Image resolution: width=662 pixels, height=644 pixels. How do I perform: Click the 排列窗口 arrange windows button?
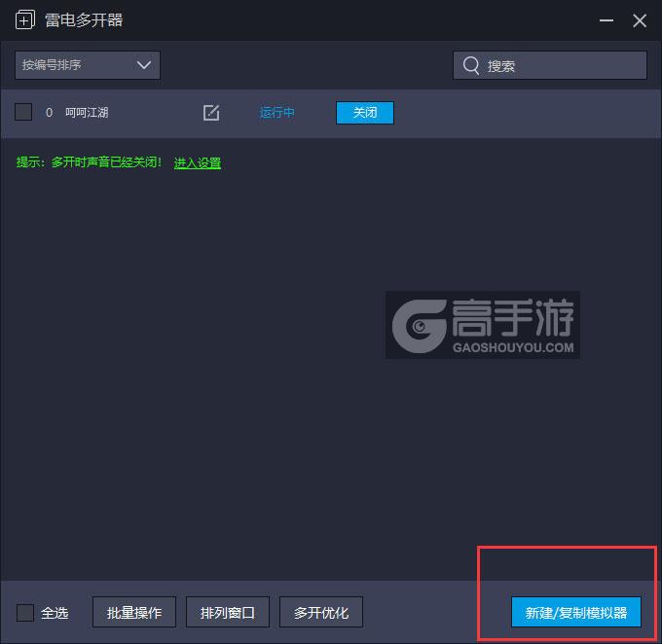tap(228, 612)
